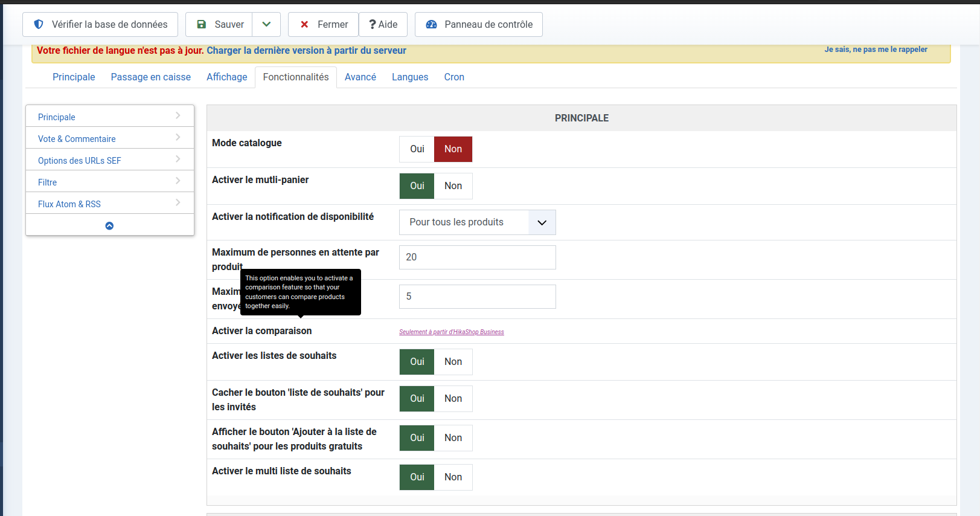Set Mode catalogue to Oui
The width and height of the screenshot is (980, 516).
point(417,149)
